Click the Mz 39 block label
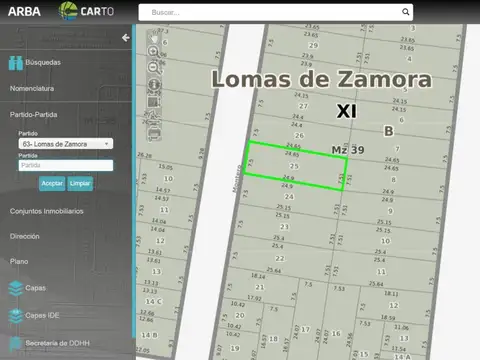Viewport: 480px width, 360px height. (348, 150)
